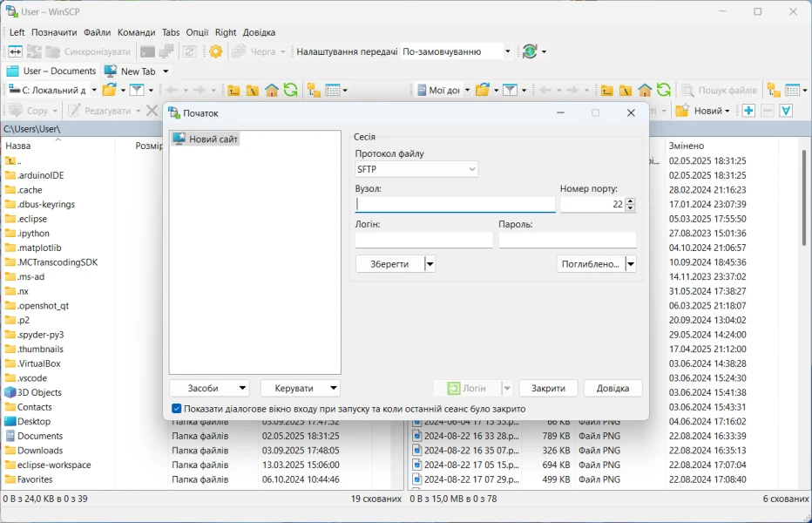Focus the Логін user name field
The height and width of the screenshot is (523, 812).
424,240
